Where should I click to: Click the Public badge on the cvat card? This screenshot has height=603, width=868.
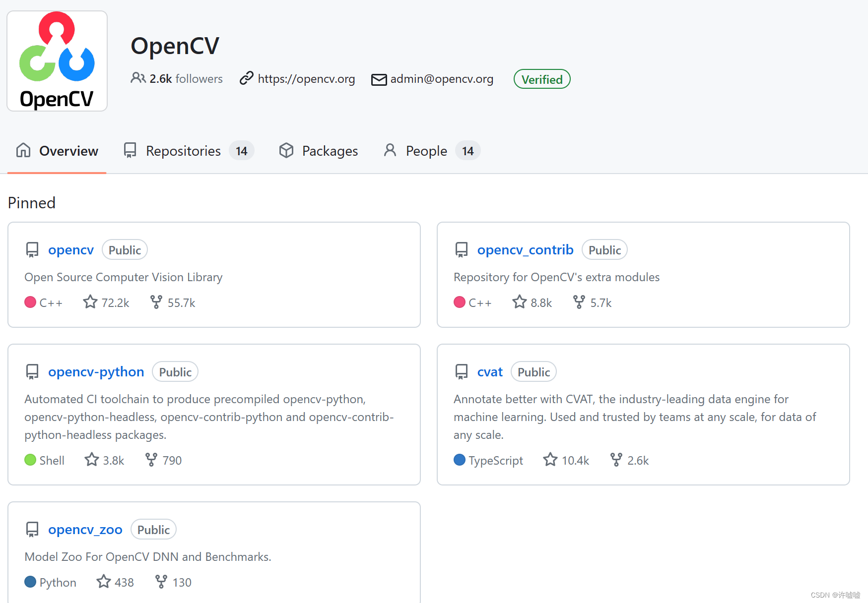tap(533, 371)
